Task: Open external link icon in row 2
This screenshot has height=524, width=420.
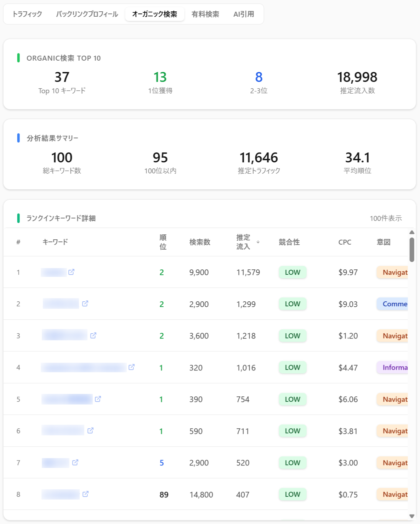Action: [85, 303]
